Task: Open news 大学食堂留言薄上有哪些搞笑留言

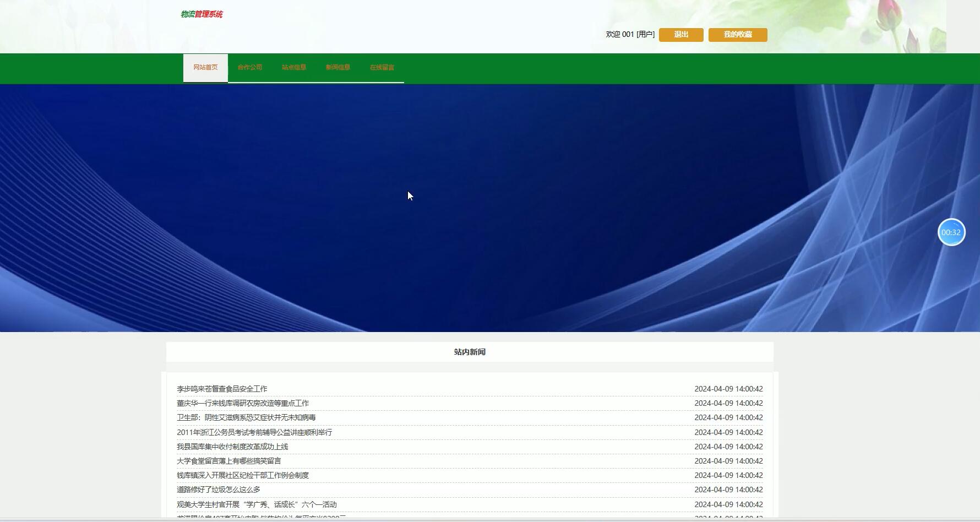Action: point(229,461)
